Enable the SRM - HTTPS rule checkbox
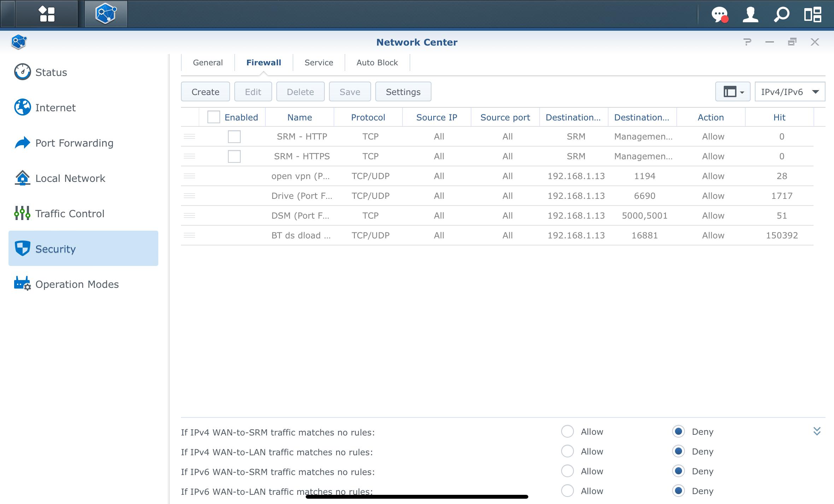This screenshot has height=504, width=834. point(234,156)
